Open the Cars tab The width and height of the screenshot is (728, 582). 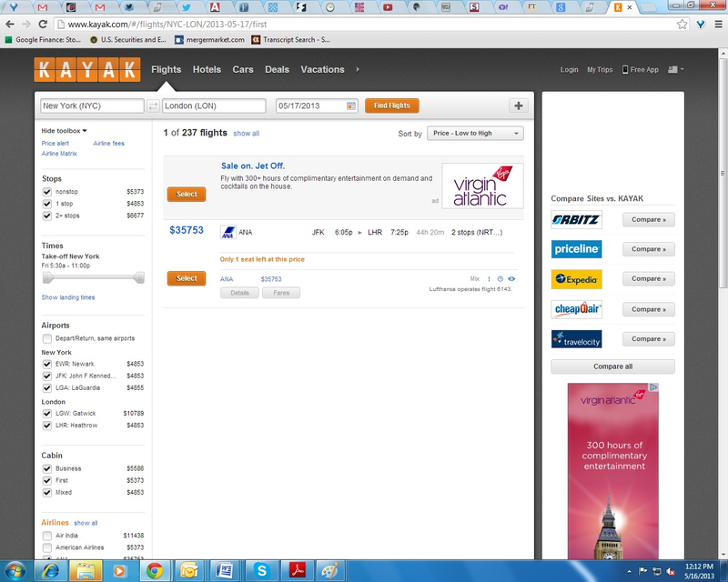click(x=243, y=70)
